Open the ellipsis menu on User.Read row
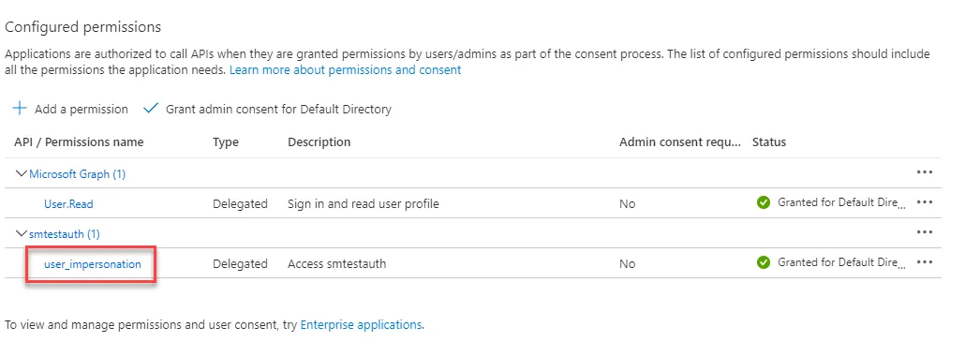980x342 pixels. tap(925, 203)
